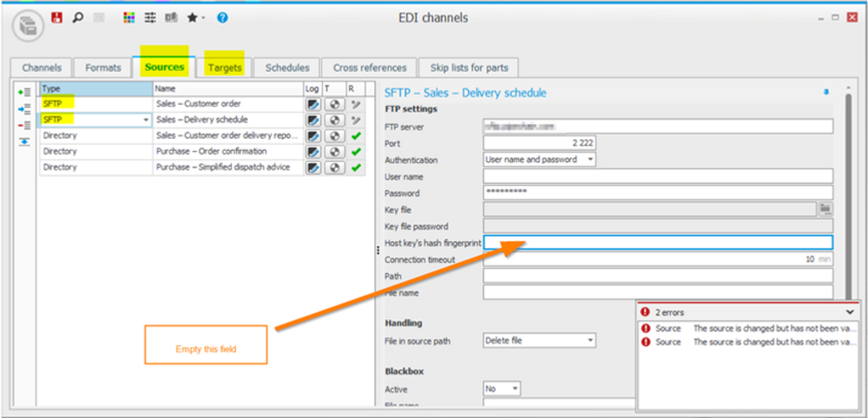Click the browse icon next to Key file
Image resolution: width=868 pixels, height=418 pixels.
(x=825, y=209)
